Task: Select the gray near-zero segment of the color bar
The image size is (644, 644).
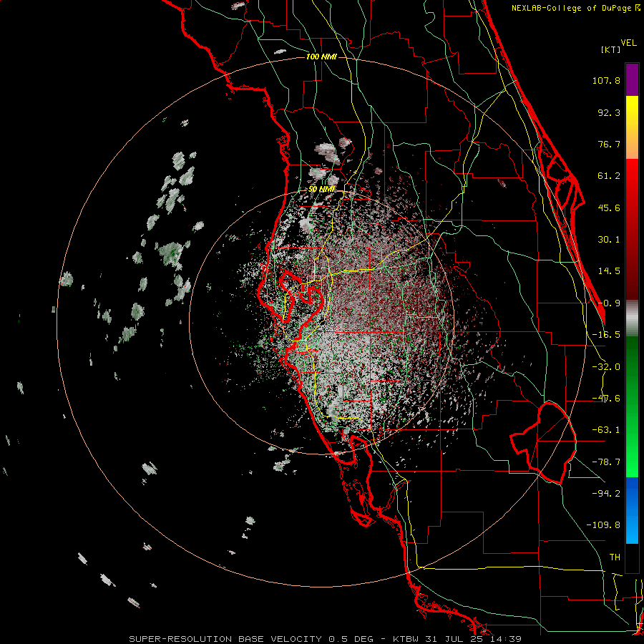Action: pos(632,318)
